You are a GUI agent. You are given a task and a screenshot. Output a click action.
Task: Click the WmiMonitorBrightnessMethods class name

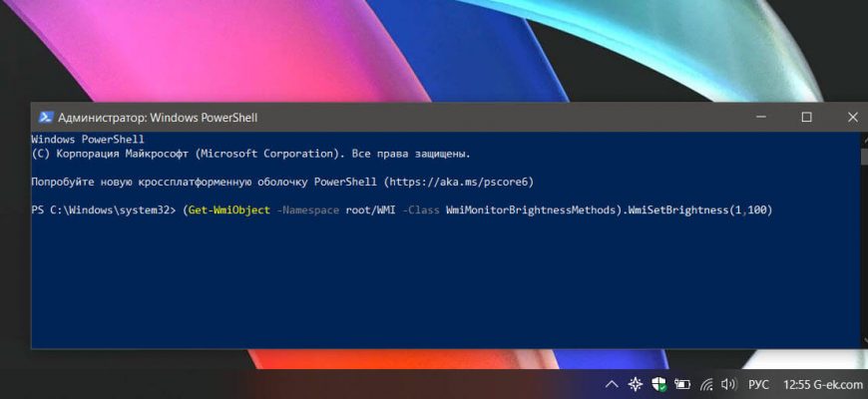coord(531,210)
